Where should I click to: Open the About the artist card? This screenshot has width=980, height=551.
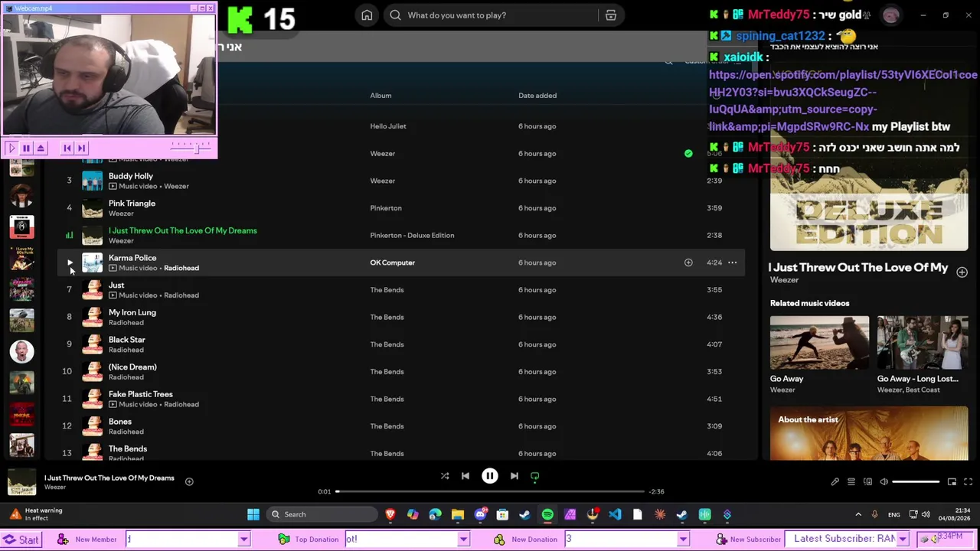[x=869, y=434]
